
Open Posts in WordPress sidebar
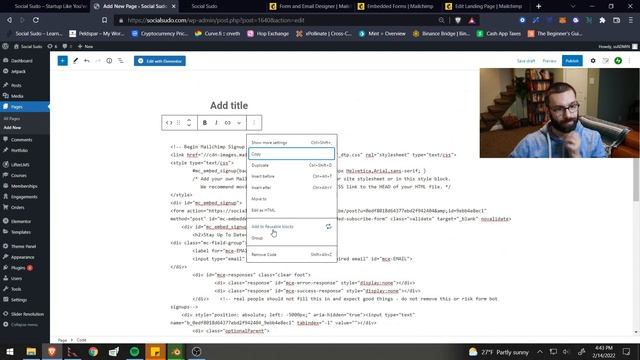pyautogui.click(x=16, y=85)
